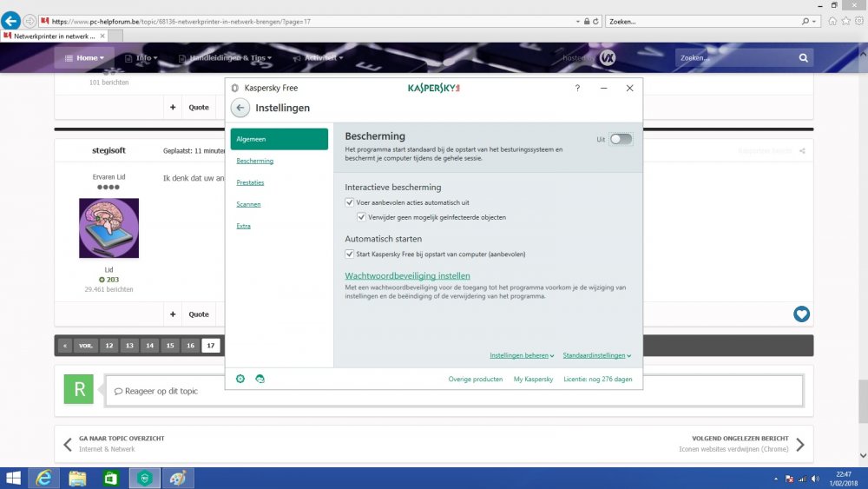Click the forum Zoeken search field
The width and height of the screenshot is (868, 489).
click(736, 57)
